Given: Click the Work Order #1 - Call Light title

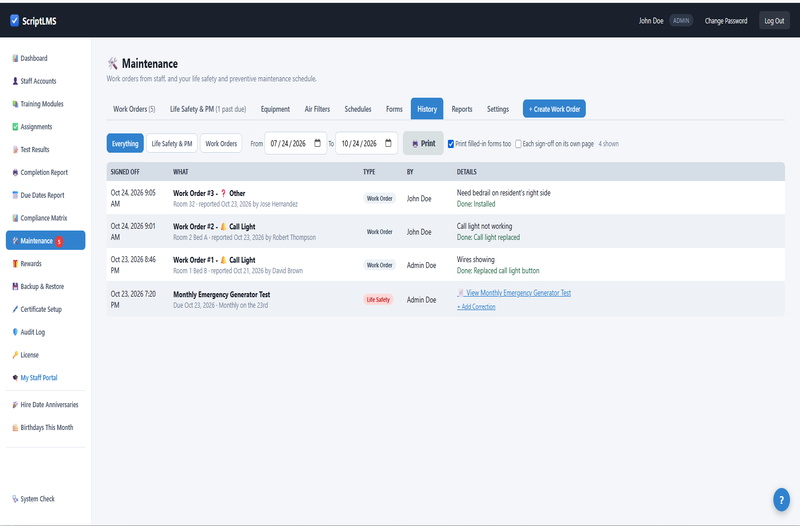Looking at the screenshot, I should click(x=214, y=260).
